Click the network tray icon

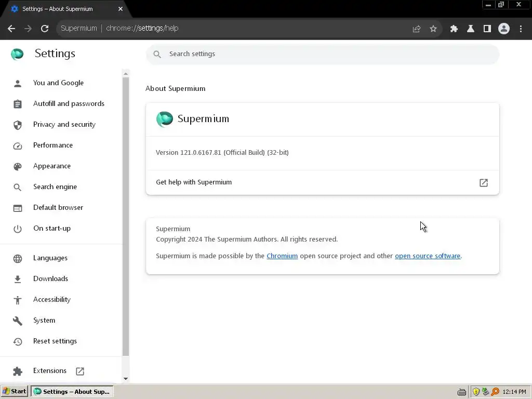pos(486,392)
